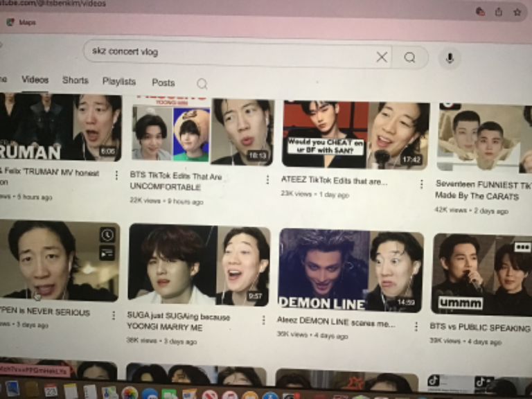This screenshot has width=532, height=399.
Task: Click the three-dots overlay on the BTS vs PUBLIC SPEAKING thumbnail
Action: pos(522,247)
